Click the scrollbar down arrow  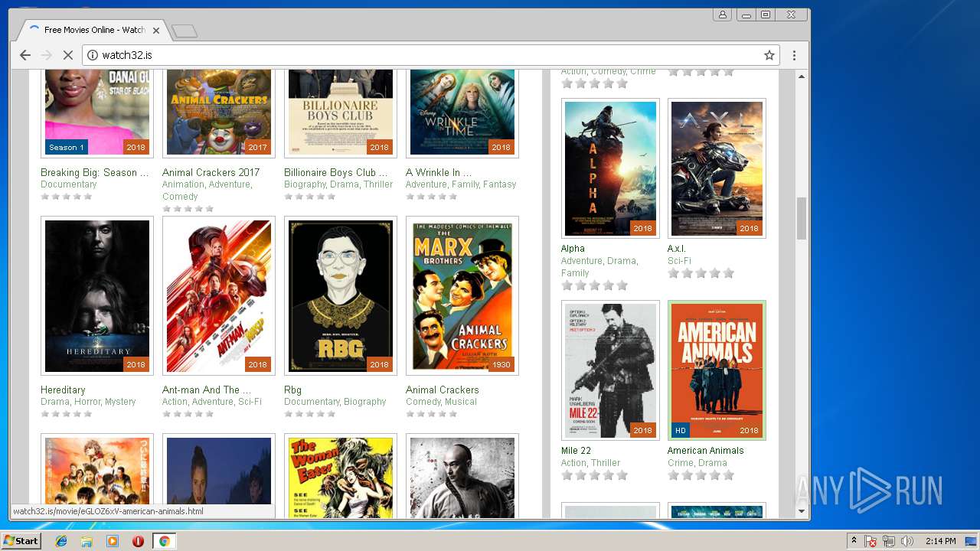pos(802,511)
